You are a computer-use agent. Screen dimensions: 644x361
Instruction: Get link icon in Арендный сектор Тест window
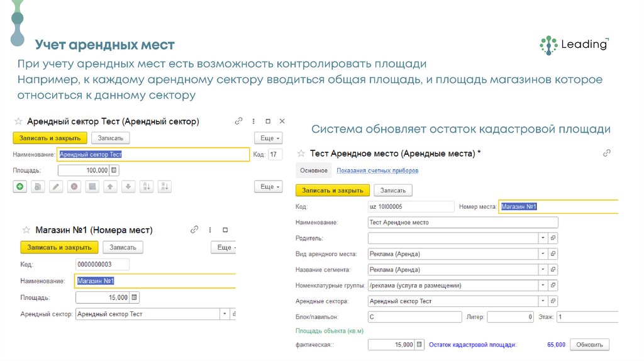pyautogui.click(x=238, y=121)
